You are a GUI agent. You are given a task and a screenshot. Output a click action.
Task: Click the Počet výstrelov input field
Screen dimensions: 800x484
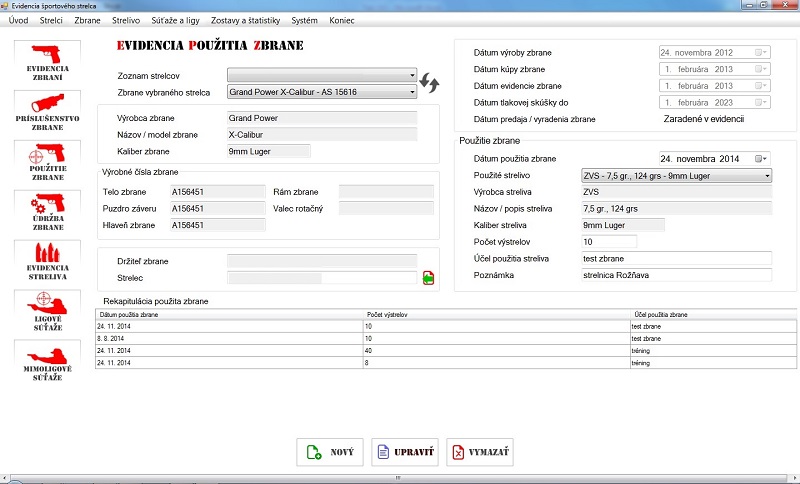tap(608, 242)
